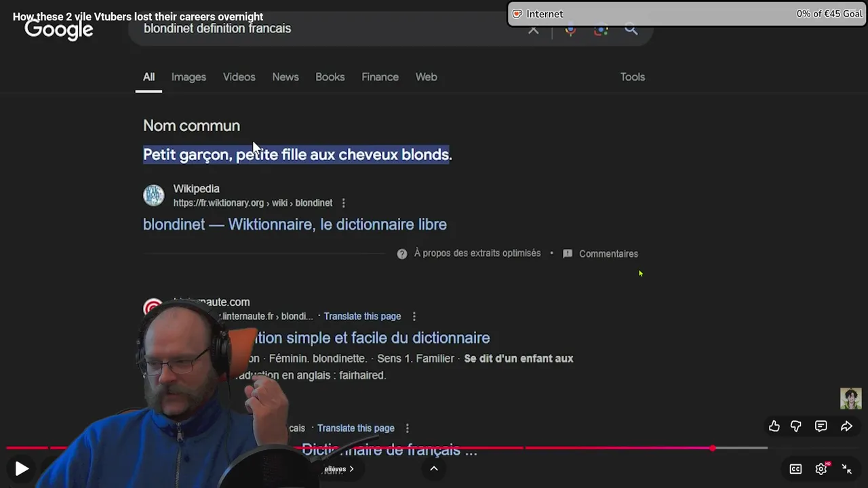Open the Commentaires feedback link
This screenshot has height=488, width=868.
[x=608, y=254]
